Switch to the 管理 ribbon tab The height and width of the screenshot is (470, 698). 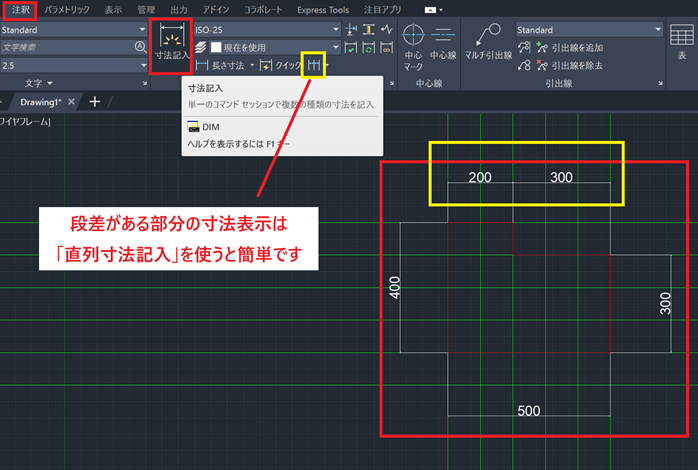click(x=146, y=10)
